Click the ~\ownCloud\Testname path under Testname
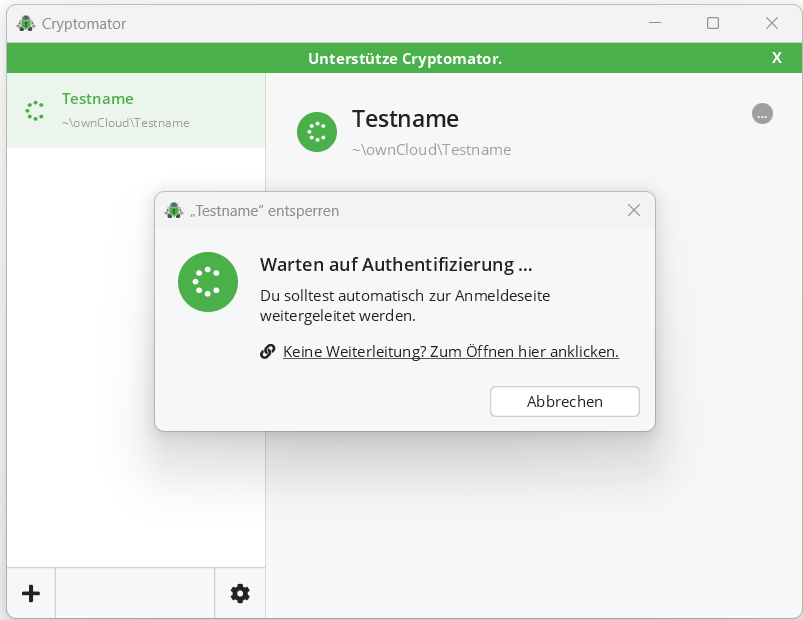Viewport: 803px width, 620px height. pyautogui.click(x=124, y=123)
